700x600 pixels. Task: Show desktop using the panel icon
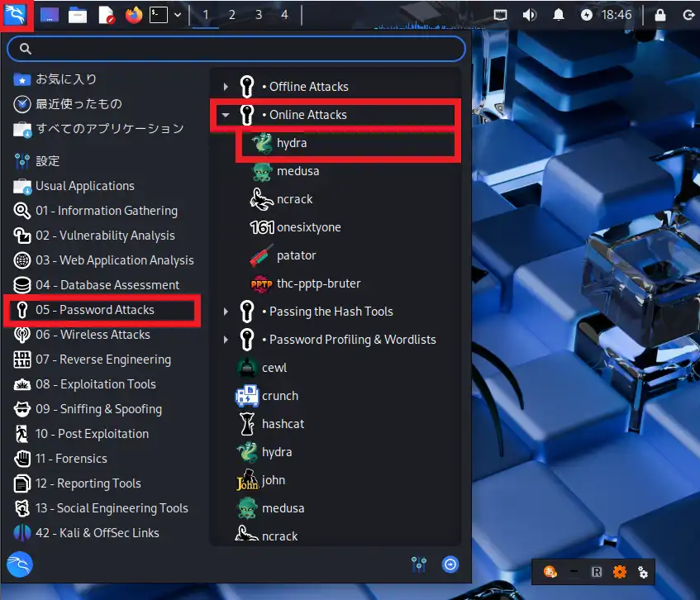click(50, 15)
